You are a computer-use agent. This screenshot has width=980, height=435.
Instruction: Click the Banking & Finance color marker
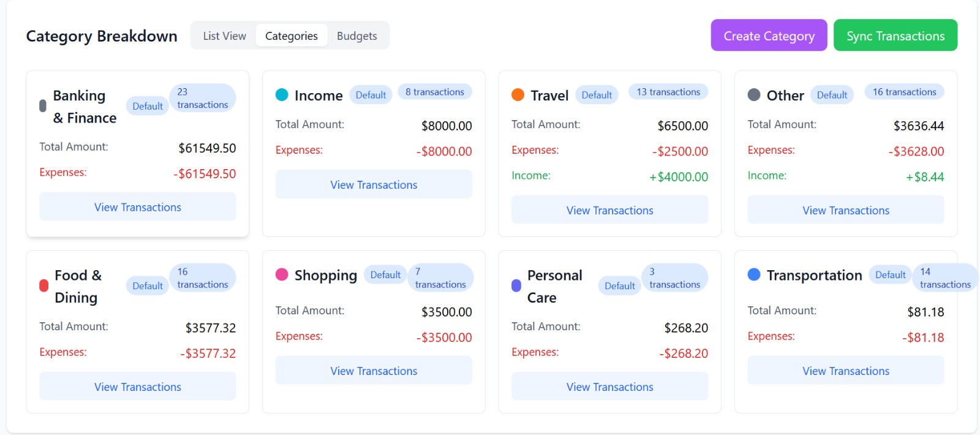(x=43, y=106)
